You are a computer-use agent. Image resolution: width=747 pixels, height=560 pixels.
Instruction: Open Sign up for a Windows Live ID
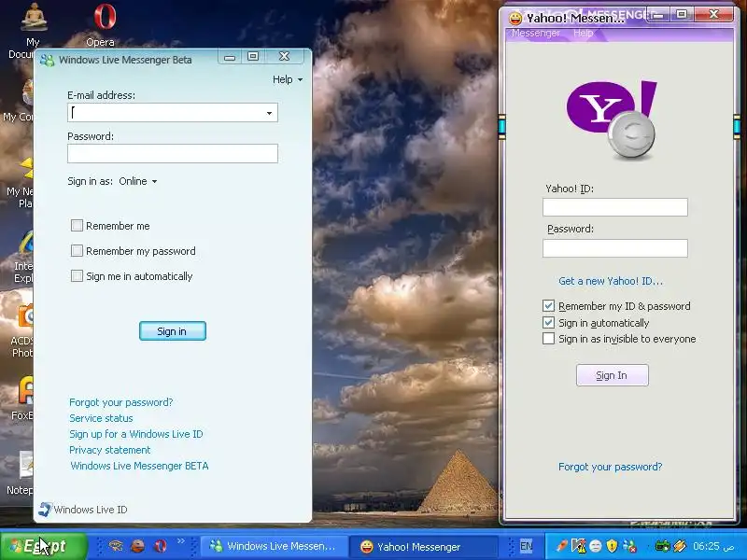pos(136,434)
